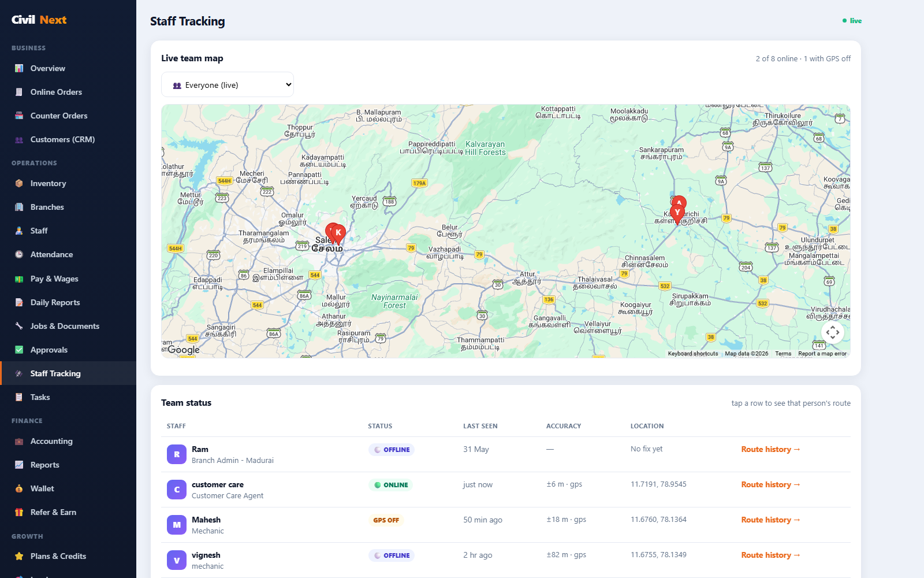Click the Online Orders sidebar icon
This screenshot has height=578, width=924.
coord(19,92)
